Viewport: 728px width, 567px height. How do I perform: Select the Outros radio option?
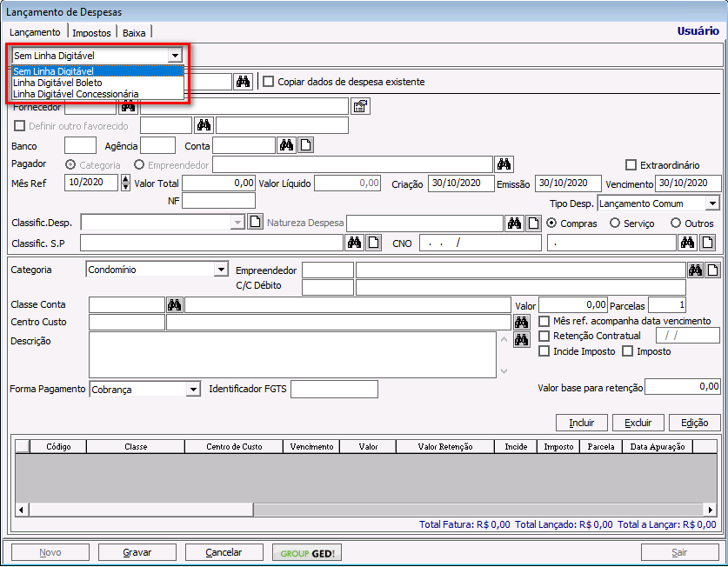(x=676, y=223)
